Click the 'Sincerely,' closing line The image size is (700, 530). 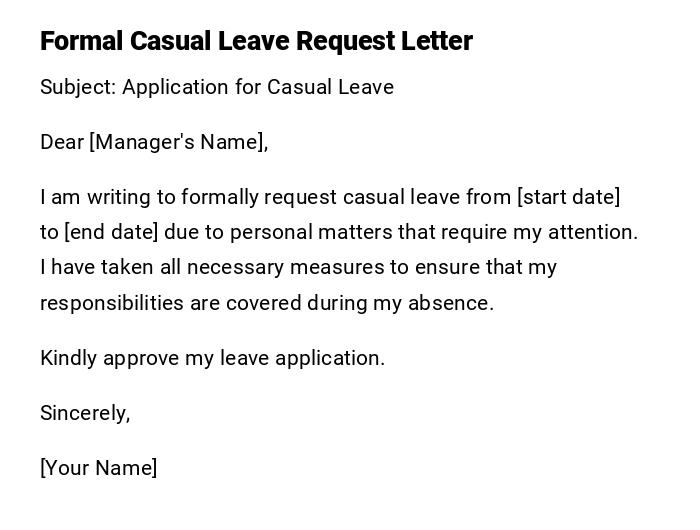pyautogui.click(x=85, y=413)
